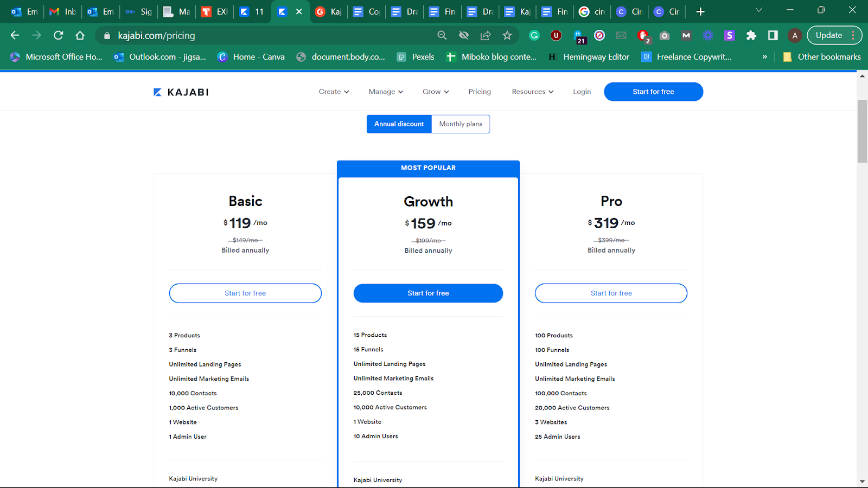Open the Extensions puzzle piece menu
868x488 pixels.
[x=751, y=35]
